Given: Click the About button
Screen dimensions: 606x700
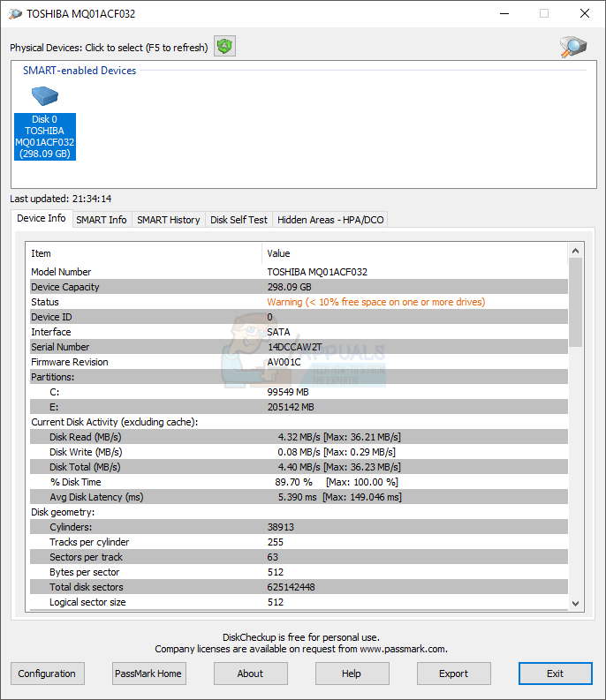Looking at the screenshot, I should click(x=250, y=674).
